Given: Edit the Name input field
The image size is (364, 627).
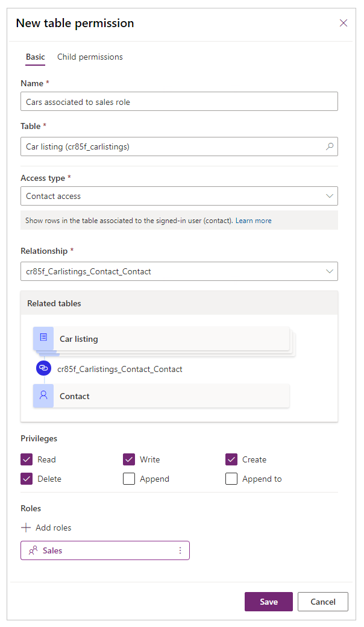Looking at the screenshot, I should pos(179,101).
